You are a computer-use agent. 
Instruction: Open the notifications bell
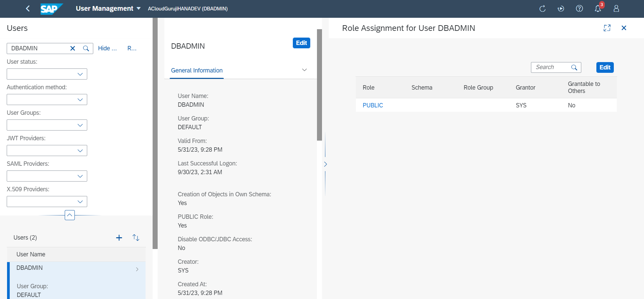coord(598,9)
